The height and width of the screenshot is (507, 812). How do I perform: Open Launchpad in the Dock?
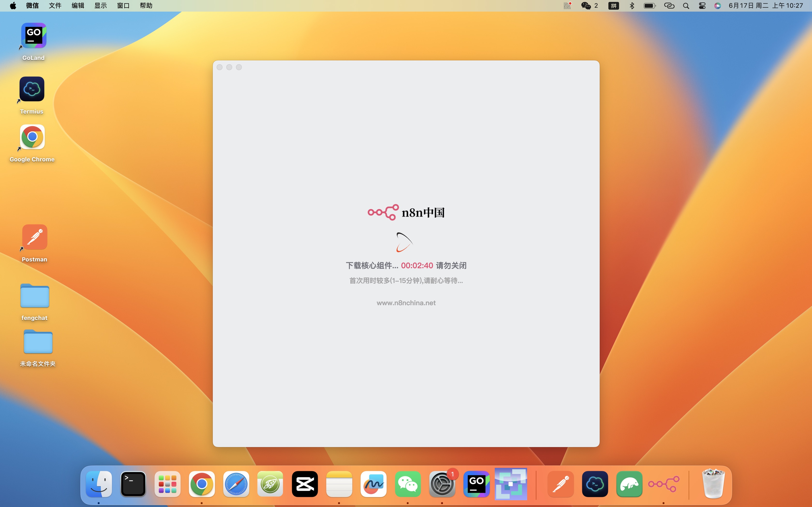tap(167, 484)
